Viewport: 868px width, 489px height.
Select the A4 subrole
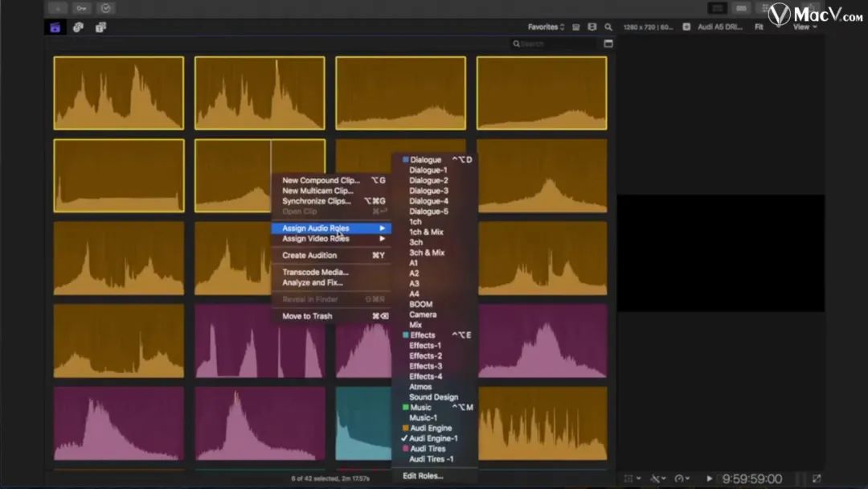tap(435, 294)
